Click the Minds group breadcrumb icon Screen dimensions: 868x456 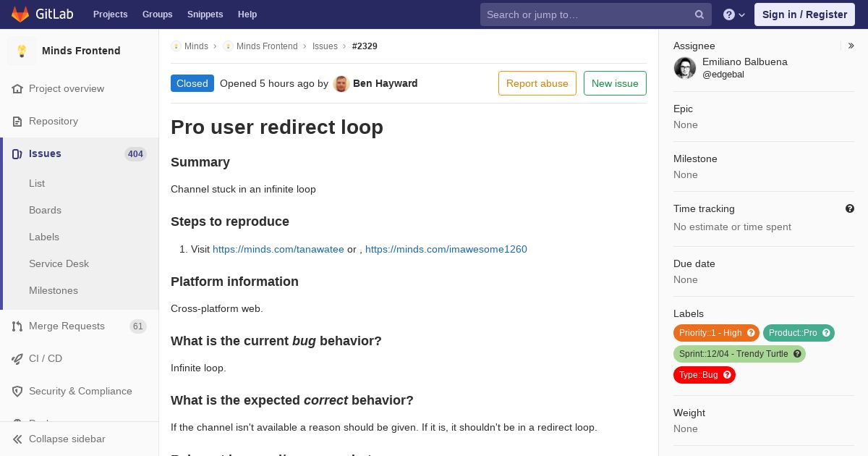pos(176,46)
